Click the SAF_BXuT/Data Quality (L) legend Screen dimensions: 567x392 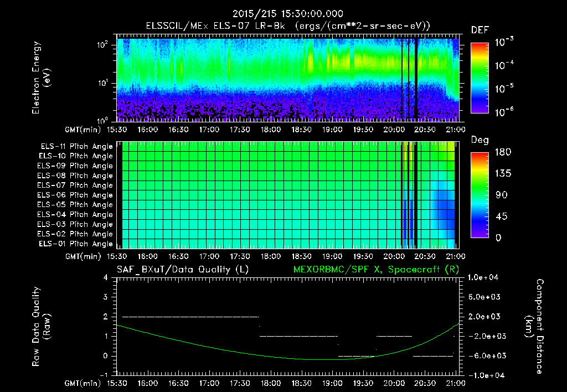pos(183,270)
